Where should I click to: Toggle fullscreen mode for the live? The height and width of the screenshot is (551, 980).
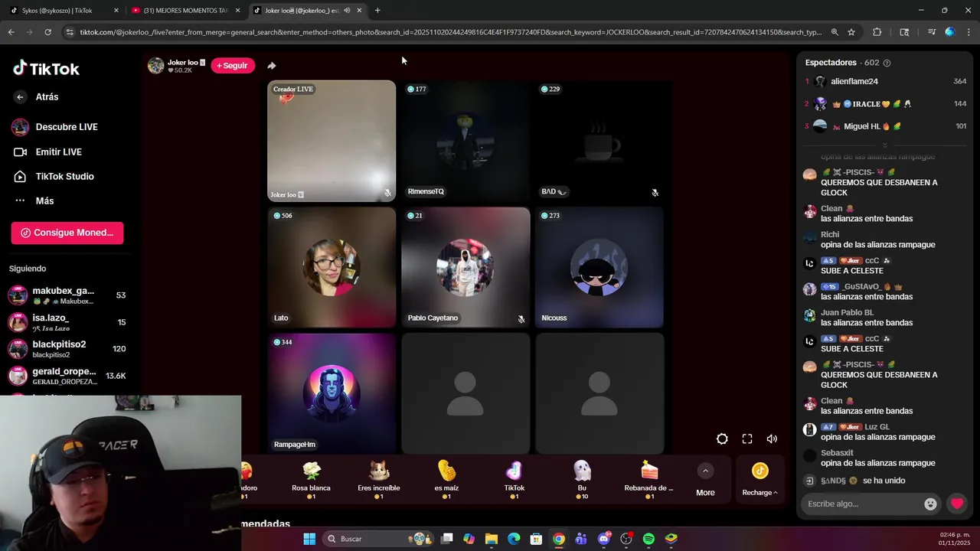747,439
